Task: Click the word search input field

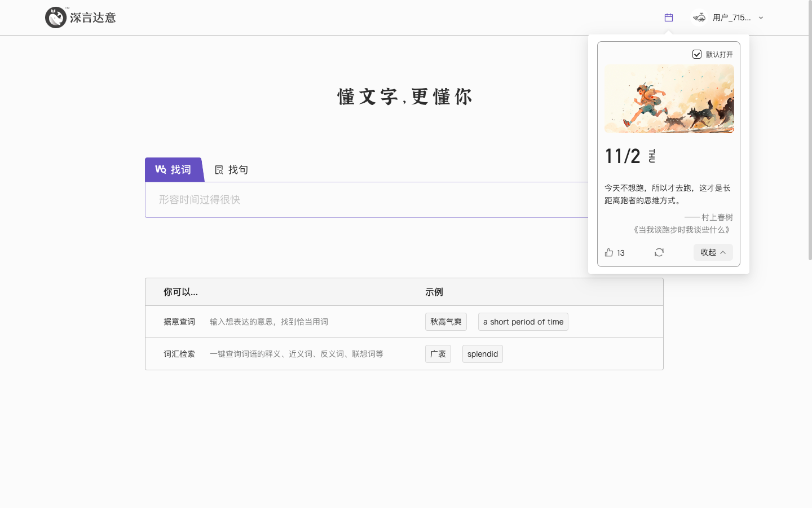Action: [x=367, y=200]
